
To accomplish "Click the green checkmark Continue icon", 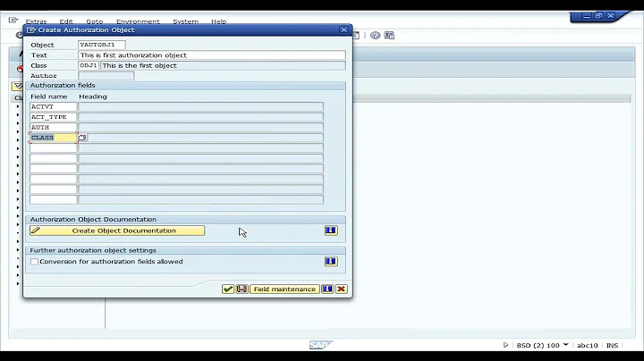I will [x=228, y=290].
